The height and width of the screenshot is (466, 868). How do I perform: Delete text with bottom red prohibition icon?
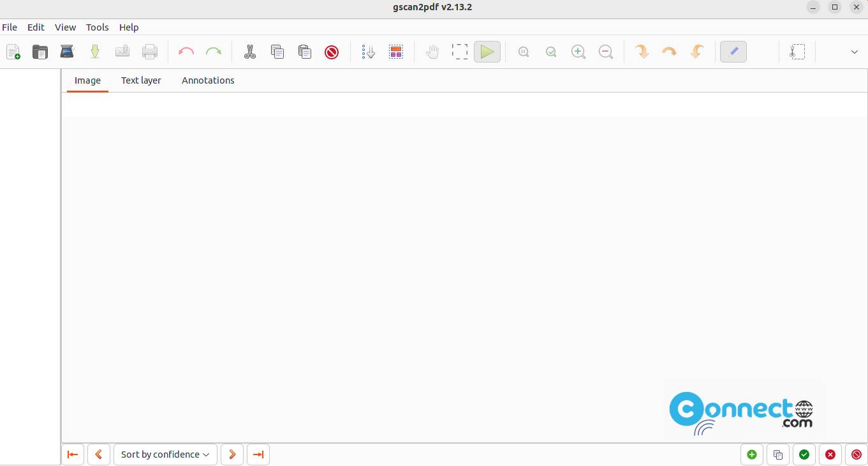click(857, 455)
